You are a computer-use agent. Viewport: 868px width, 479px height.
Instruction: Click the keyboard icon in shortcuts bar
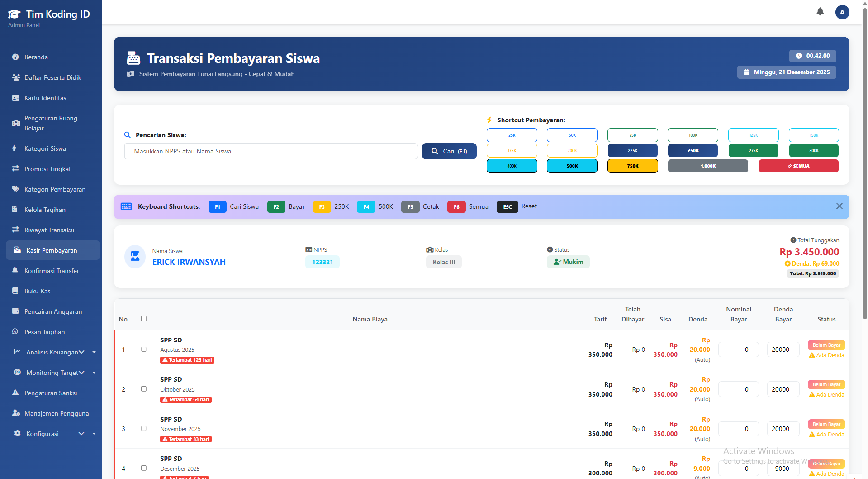pyautogui.click(x=126, y=206)
